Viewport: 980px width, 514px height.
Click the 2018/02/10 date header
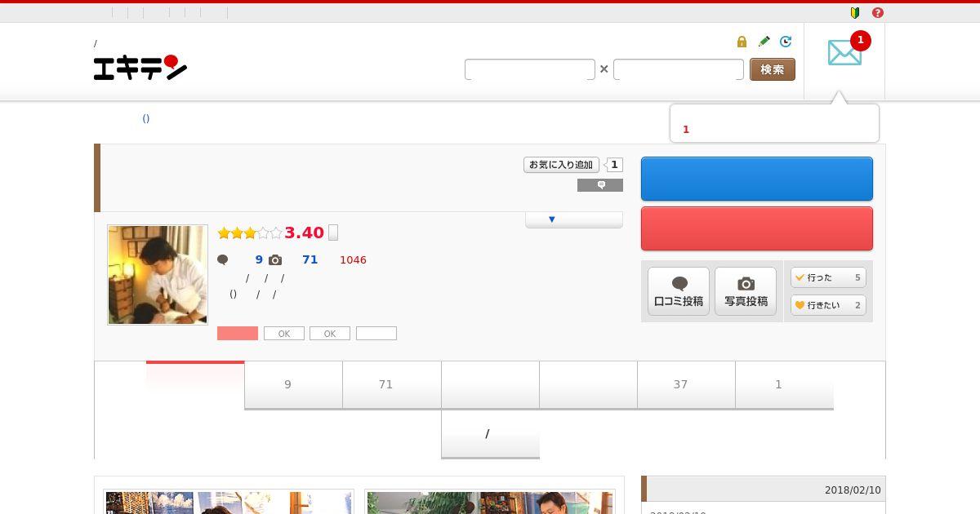tap(853, 490)
